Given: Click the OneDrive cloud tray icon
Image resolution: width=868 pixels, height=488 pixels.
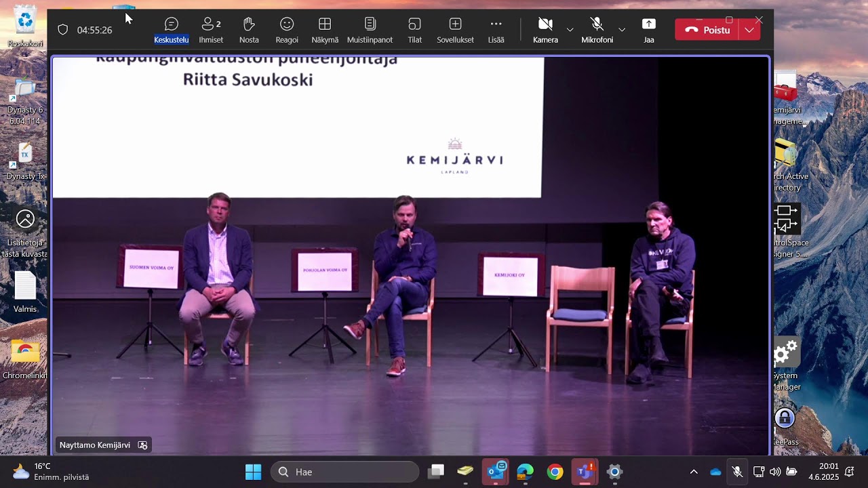Looking at the screenshot, I should click(715, 472).
